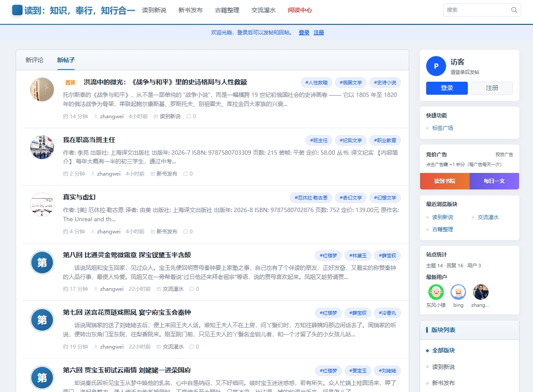533x392 pixels.
Task: Click 读到书院 ad banner
Action: tap(445, 181)
